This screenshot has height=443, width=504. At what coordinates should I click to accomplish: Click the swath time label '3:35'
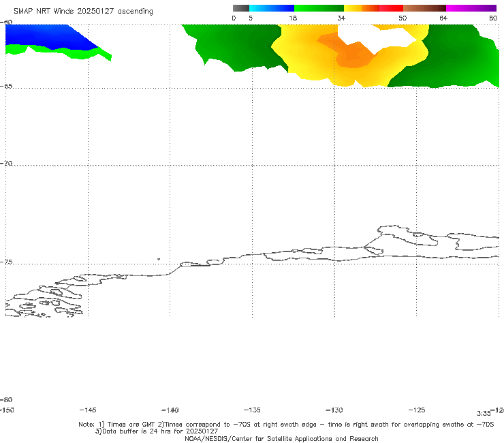(x=484, y=414)
